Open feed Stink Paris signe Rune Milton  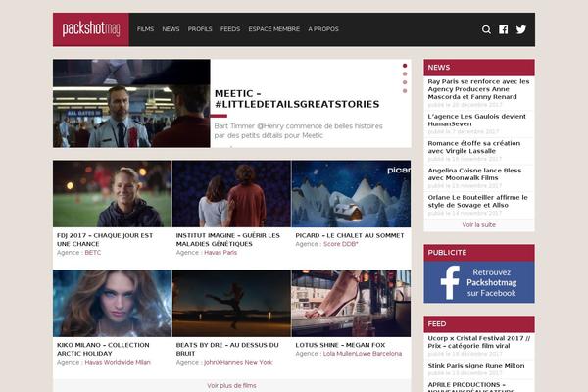pyautogui.click(x=476, y=366)
